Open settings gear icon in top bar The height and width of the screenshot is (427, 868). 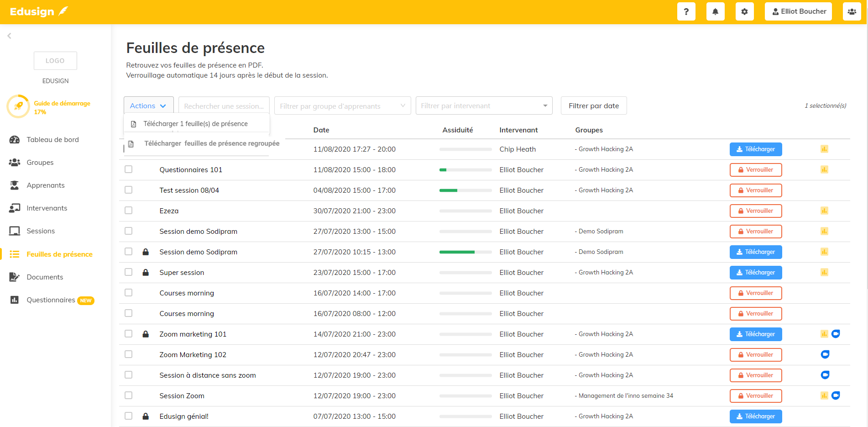(744, 11)
